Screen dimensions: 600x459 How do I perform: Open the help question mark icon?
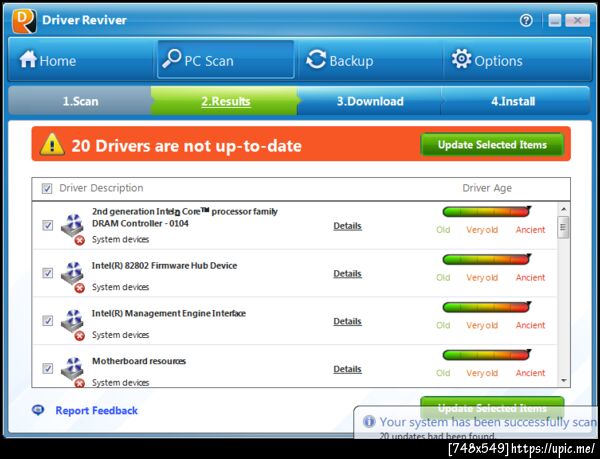(x=526, y=20)
